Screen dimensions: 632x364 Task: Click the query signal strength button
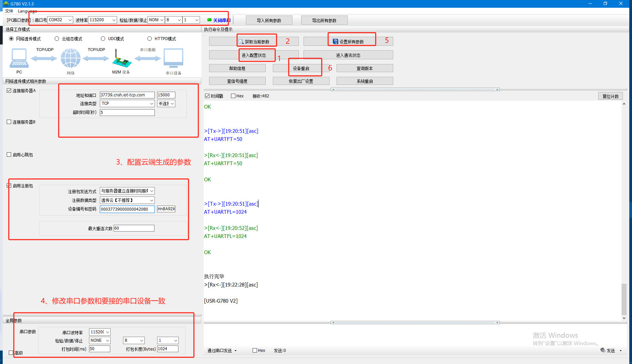coord(237,81)
